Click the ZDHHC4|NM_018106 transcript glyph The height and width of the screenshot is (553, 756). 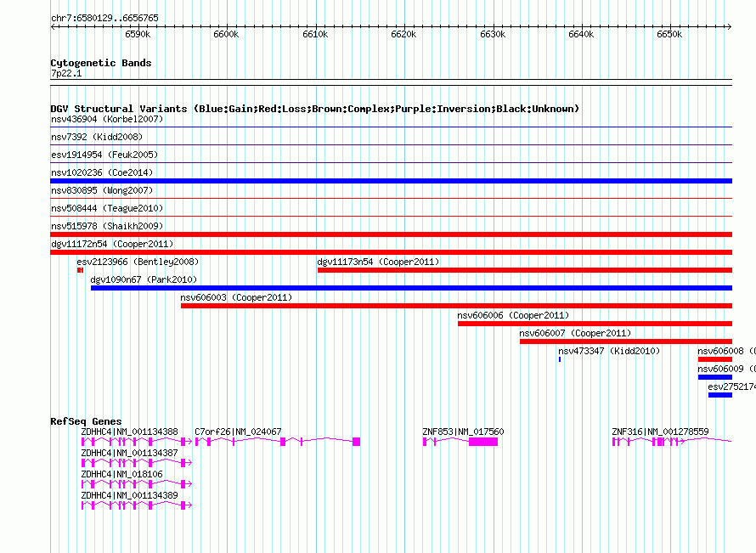pyautogui.click(x=137, y=483)
